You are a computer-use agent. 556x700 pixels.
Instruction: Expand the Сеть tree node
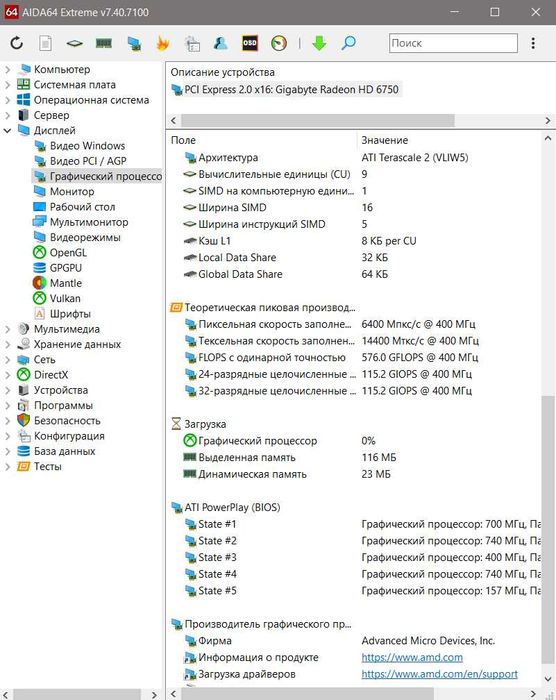[x=7, y=359]
